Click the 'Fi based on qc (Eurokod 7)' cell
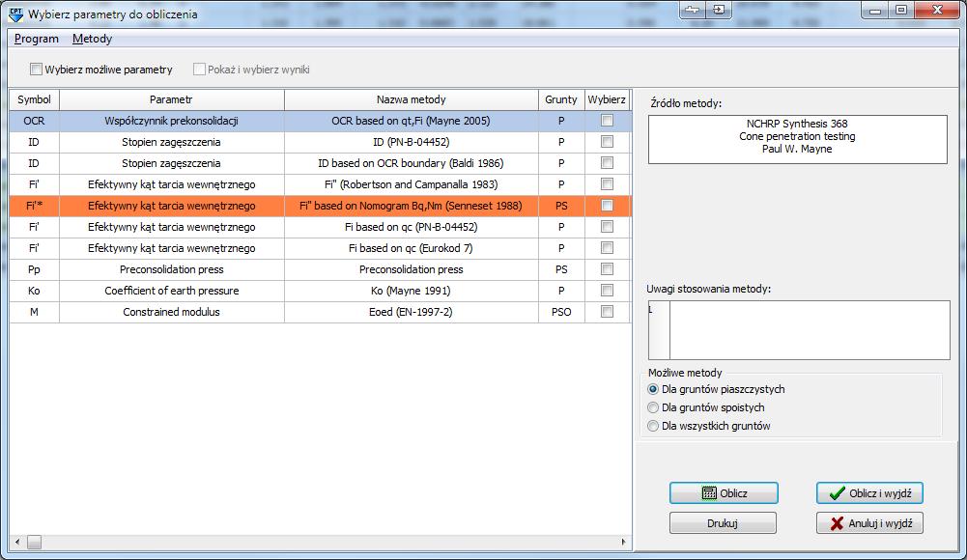This screenshot has height=560, width=967. point(412,248)
